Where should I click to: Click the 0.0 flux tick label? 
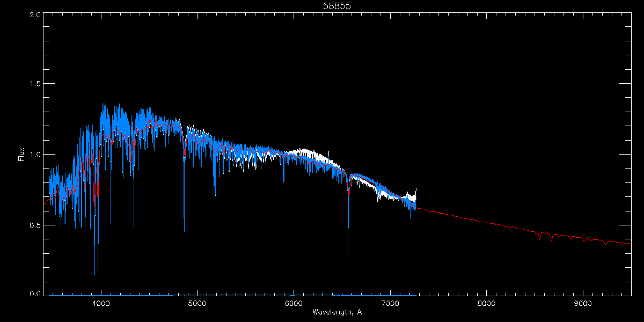[35, 294]
